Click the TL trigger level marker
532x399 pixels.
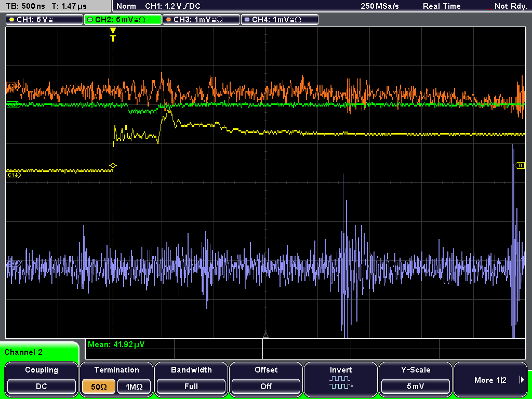coord(520,166)
